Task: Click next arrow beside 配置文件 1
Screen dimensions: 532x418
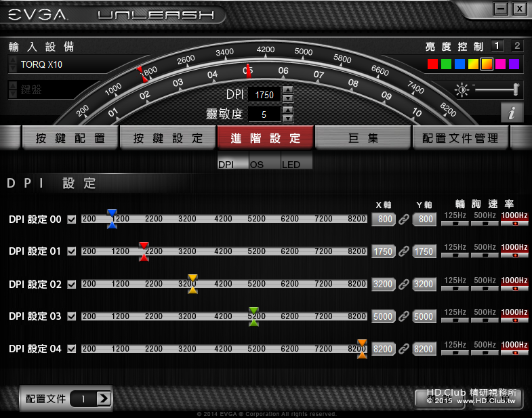Action: tap(104, 398)
